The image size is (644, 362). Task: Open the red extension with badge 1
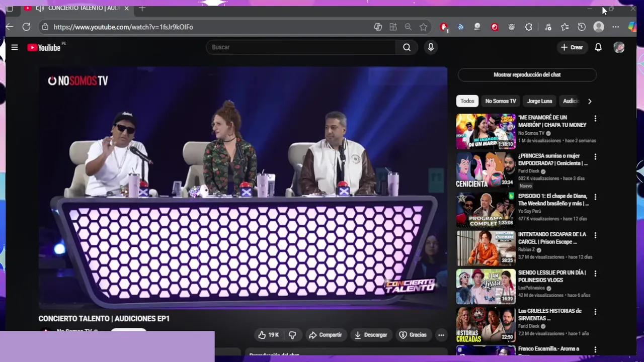(444, 27)
